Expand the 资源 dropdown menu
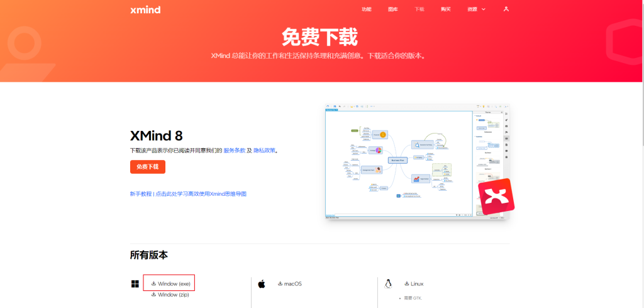Screen dimensions: 644x308 [476, 9]
